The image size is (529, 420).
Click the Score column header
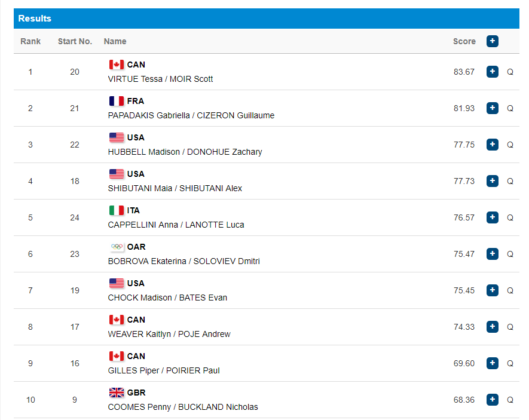click(464, 41)
